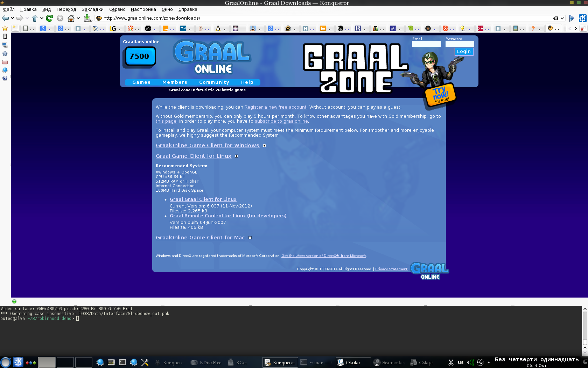This screenshot has width=588, height=368.
Task: Open the light bulb bookmark
Action: pyautogui.click(x=463, y=28)
